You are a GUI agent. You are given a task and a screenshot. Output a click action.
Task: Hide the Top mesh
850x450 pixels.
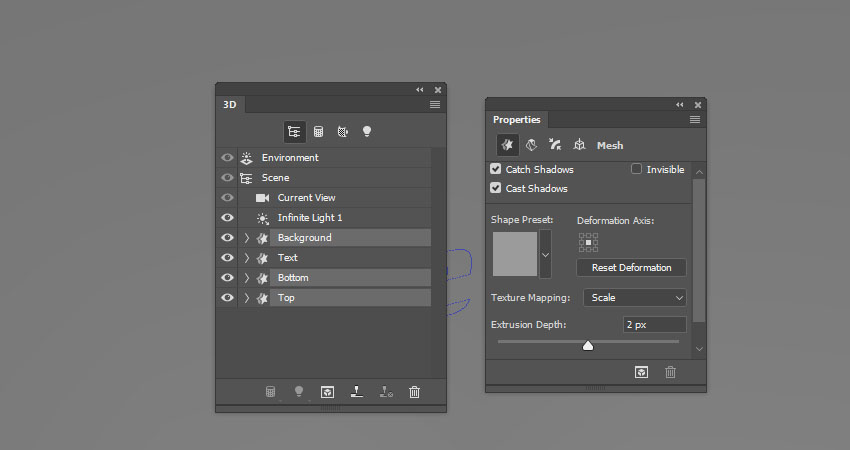tap(227, 298)
